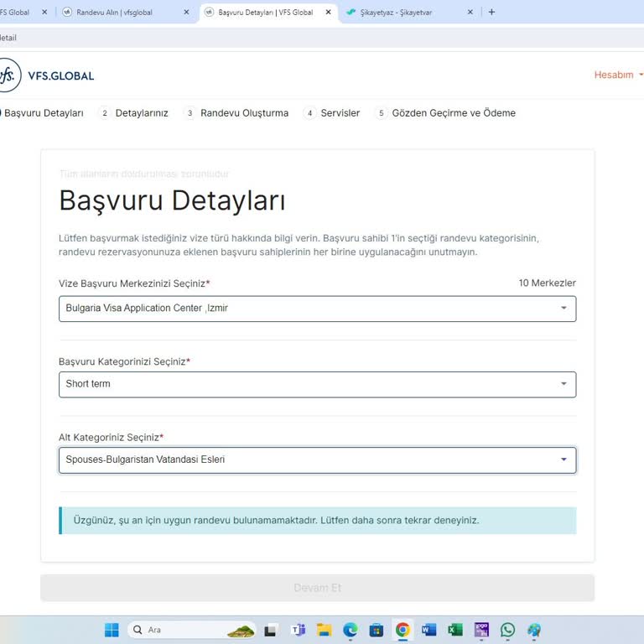Open the purple Logo app in taskbar
This screenshot has height=644, width=644.
coord(481,630)
